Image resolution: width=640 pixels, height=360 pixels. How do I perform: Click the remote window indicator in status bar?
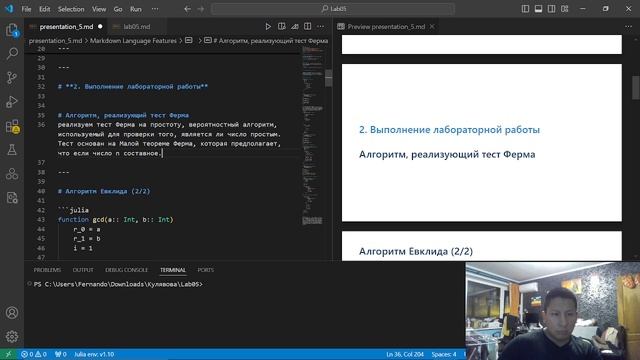[x=8, y=354]
